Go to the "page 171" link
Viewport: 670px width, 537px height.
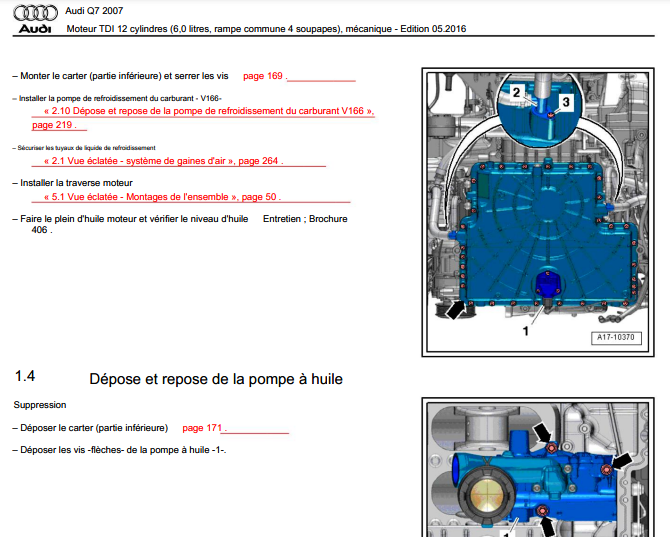point(204,427)
